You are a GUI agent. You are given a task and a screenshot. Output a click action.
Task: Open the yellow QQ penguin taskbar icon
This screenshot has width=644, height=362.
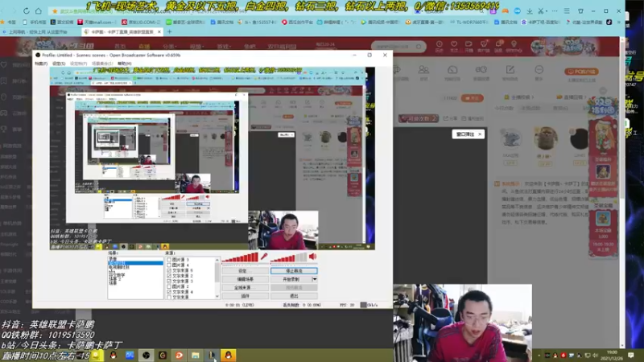pos(229,356)
